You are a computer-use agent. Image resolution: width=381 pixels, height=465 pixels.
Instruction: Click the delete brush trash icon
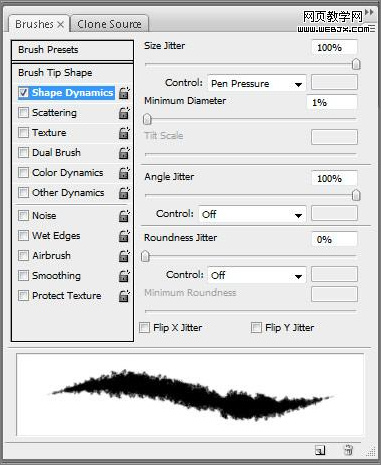348,450
